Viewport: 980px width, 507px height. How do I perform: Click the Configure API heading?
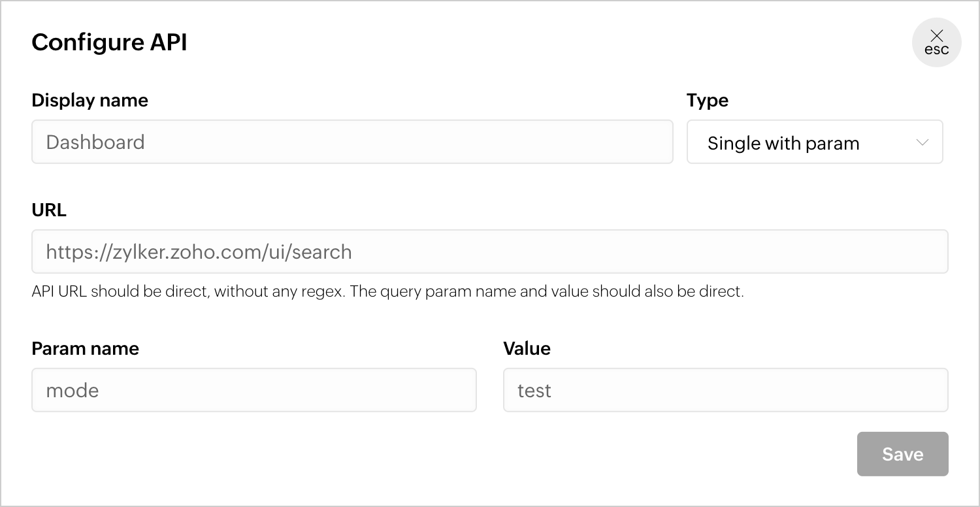tap(109, 42)
